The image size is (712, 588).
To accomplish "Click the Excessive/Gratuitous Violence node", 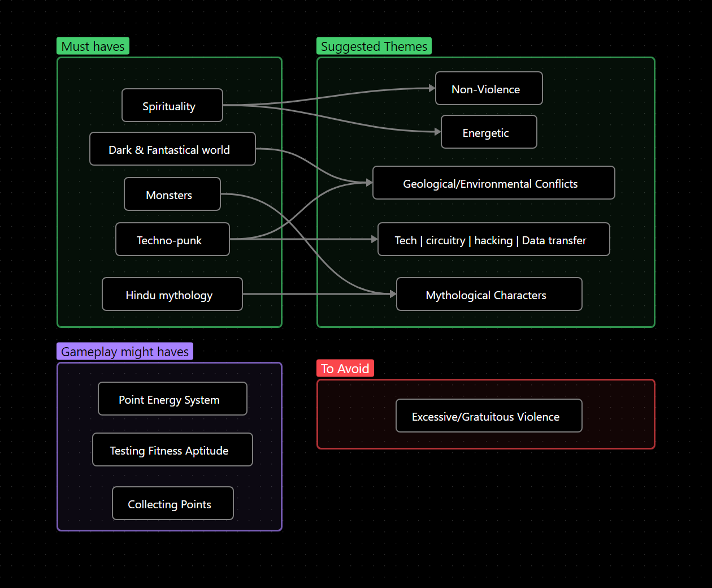I will tap(489, 416).
